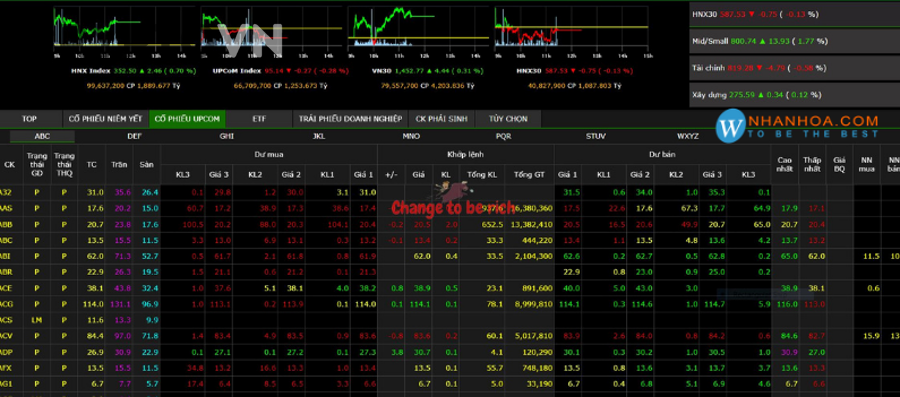
Task: Select the Tài chính index row
Action: tap(794, 68)
